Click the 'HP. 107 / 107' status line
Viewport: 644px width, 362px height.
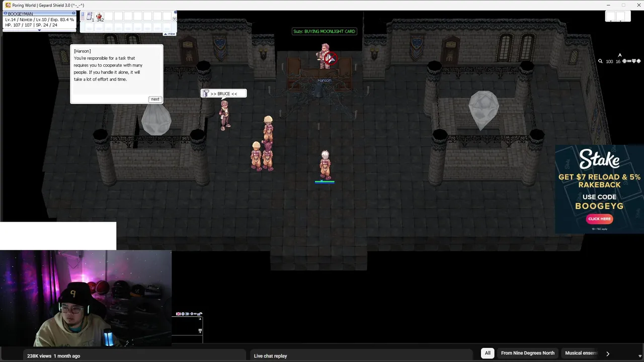[x=31, y=25]
